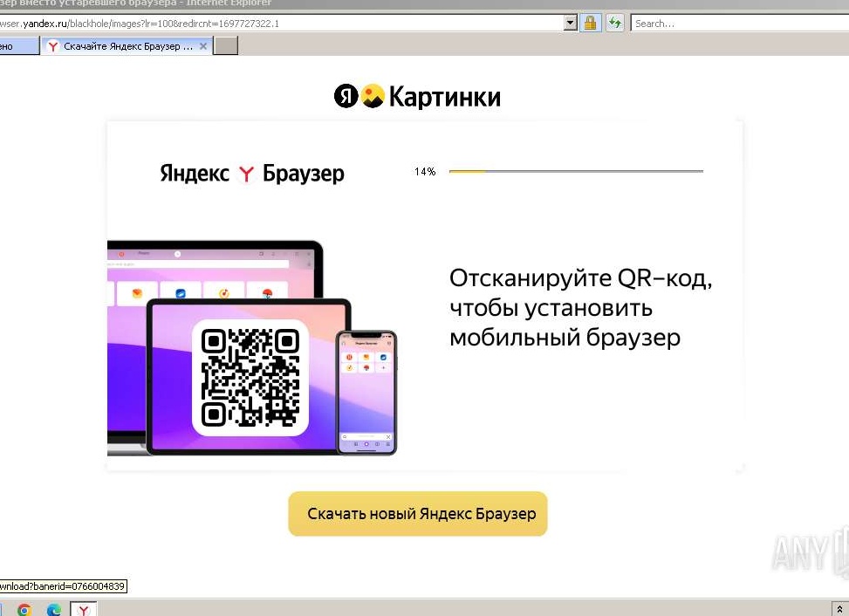Viewport: 849px width, 616px height.
Task: Click the green refresh arrows icon
Action: [614, 23]
